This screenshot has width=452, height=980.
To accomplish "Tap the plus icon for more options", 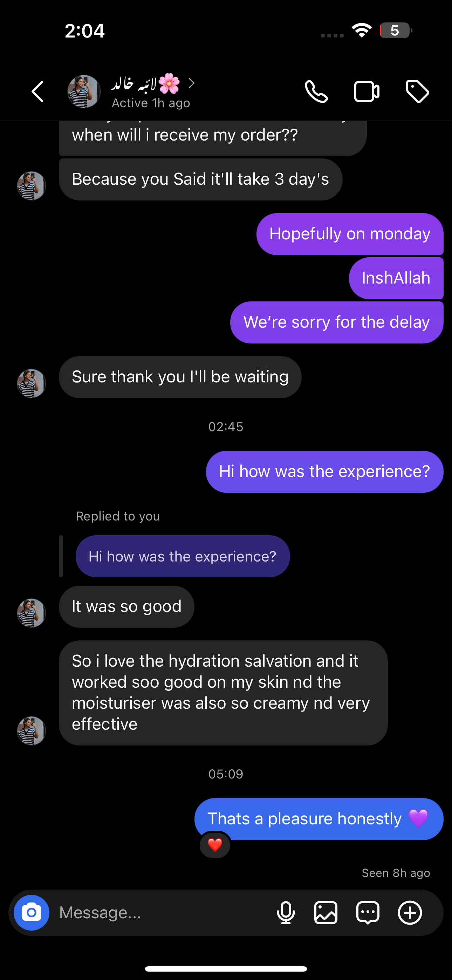I will [410, 913].
